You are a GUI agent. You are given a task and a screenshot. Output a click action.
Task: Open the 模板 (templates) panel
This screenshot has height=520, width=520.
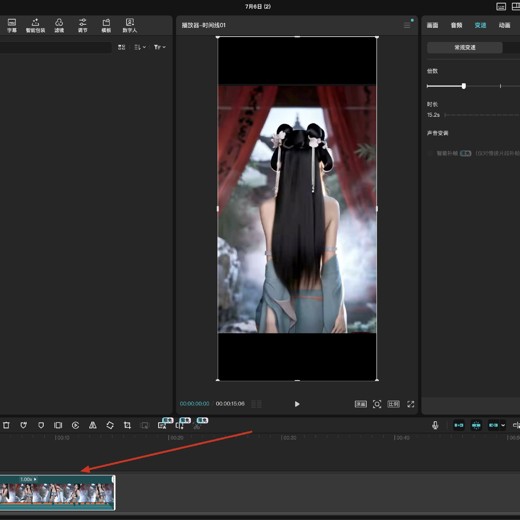[106, 26]
